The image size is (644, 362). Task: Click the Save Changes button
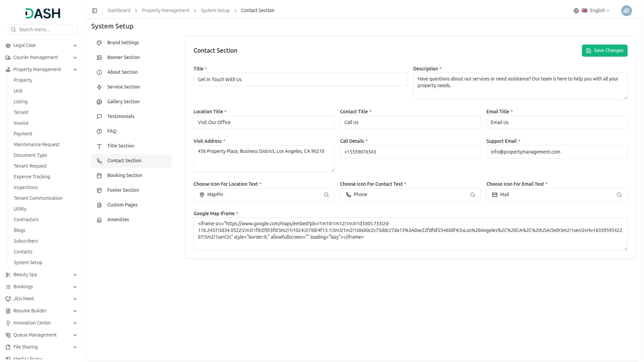click(x=604, y=51)
